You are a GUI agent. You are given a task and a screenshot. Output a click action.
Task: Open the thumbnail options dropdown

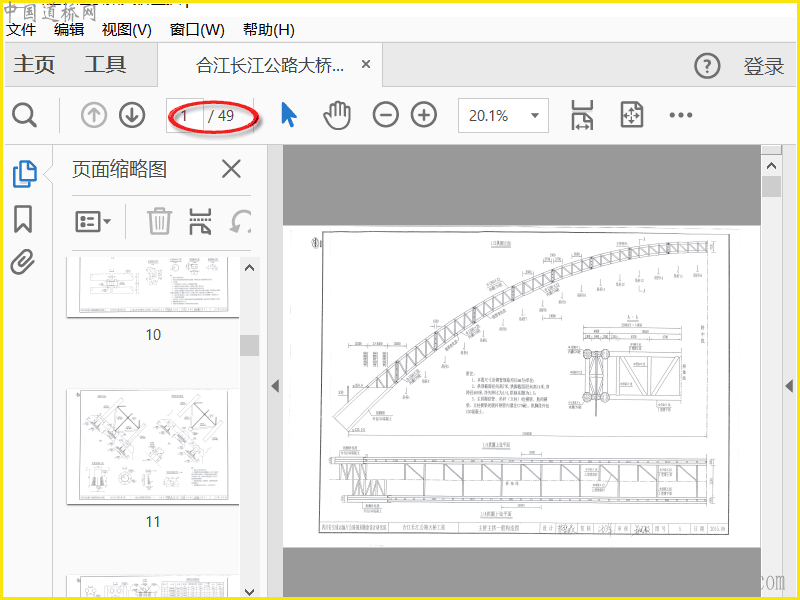coord(93,221)
